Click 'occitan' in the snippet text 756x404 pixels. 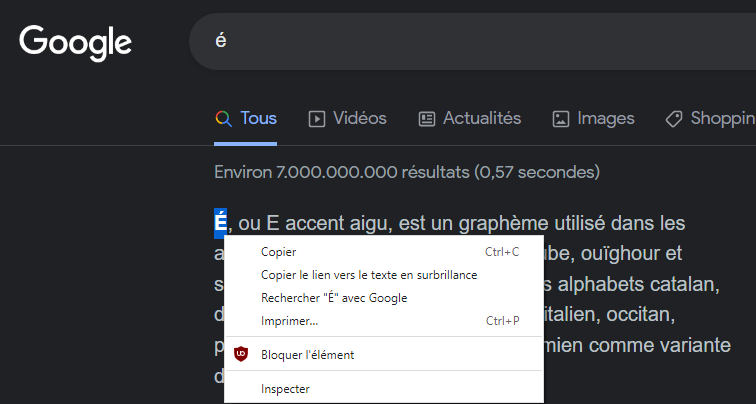640,314
